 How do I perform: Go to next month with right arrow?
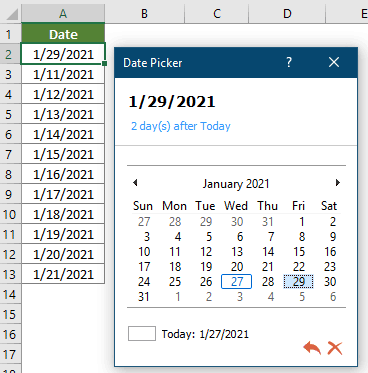338,183
